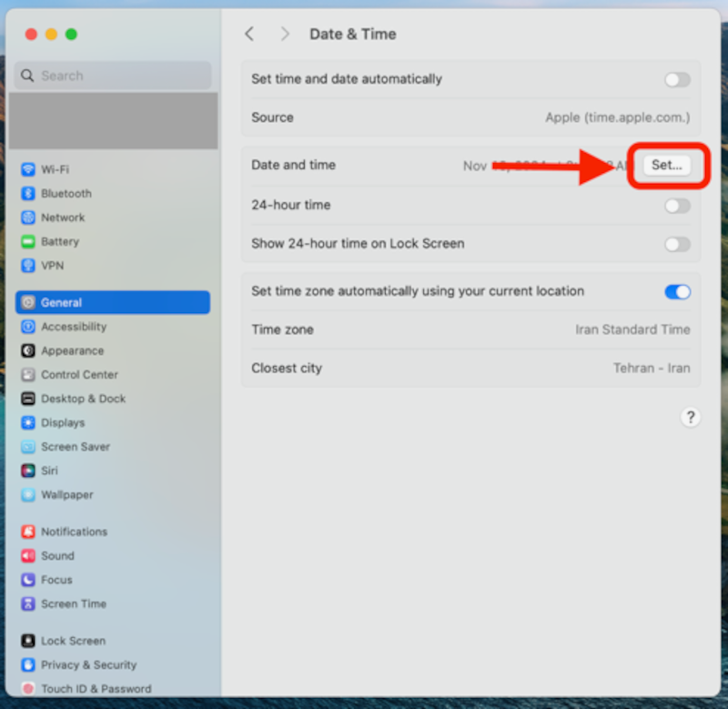Open the Control Center icon
Screen dimensions: 728x709
[28, 374]
